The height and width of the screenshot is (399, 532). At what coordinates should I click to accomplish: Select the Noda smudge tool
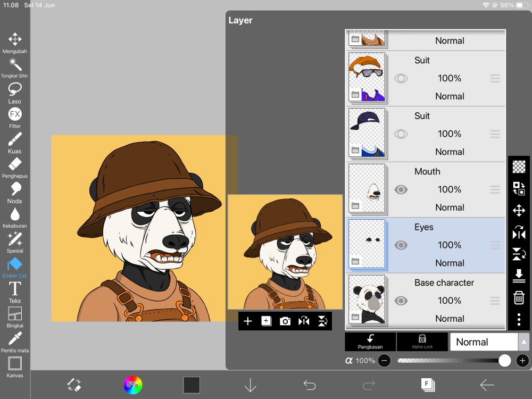coord(14,193)
